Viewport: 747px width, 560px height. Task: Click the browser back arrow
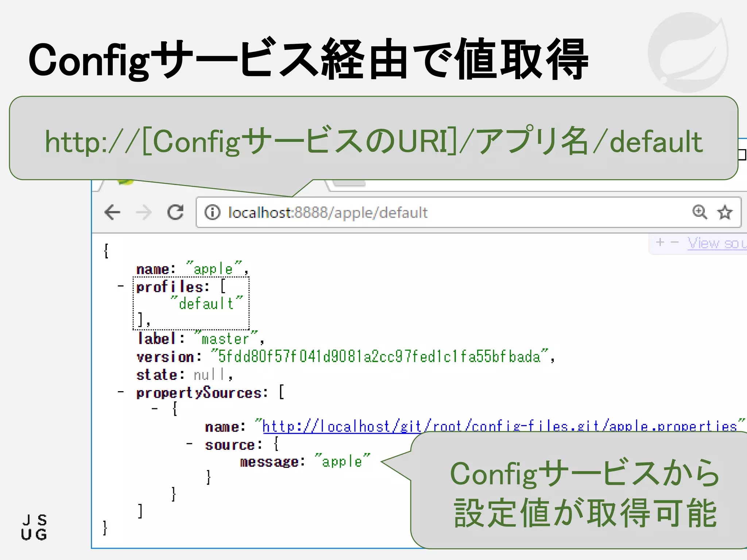112,212
